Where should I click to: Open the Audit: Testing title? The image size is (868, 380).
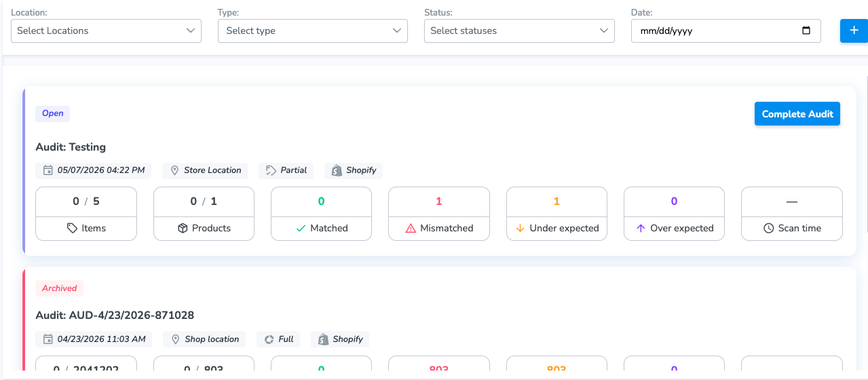(x=71, y=147)
